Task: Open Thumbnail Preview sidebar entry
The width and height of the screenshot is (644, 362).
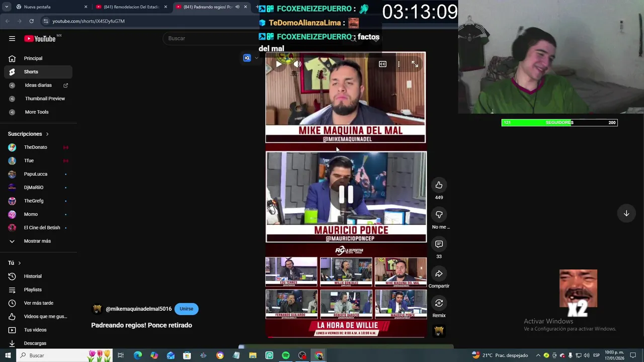Action: (38, 99)
